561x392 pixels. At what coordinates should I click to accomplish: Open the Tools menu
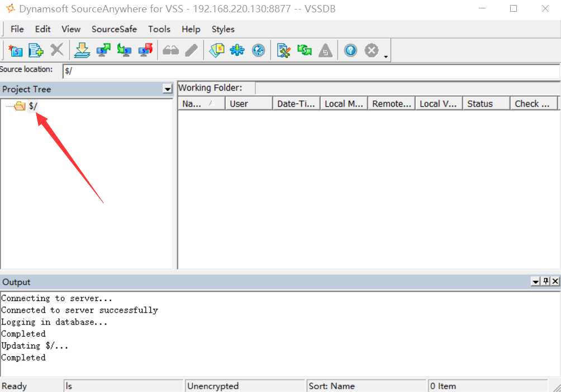(159, 29)
